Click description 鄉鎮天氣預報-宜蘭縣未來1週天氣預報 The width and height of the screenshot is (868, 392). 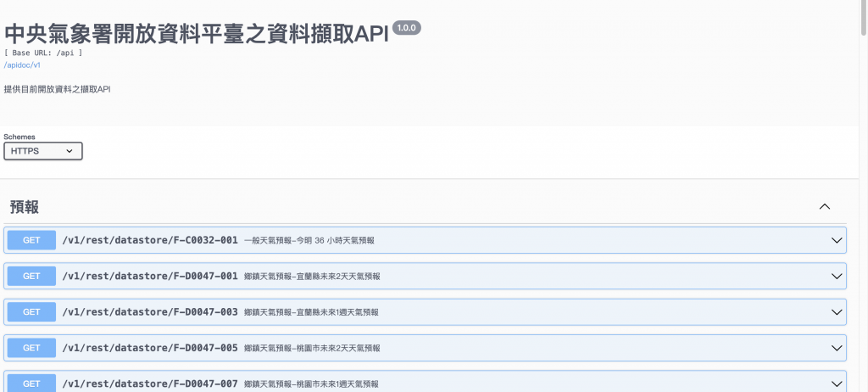[x=311, y=313]
